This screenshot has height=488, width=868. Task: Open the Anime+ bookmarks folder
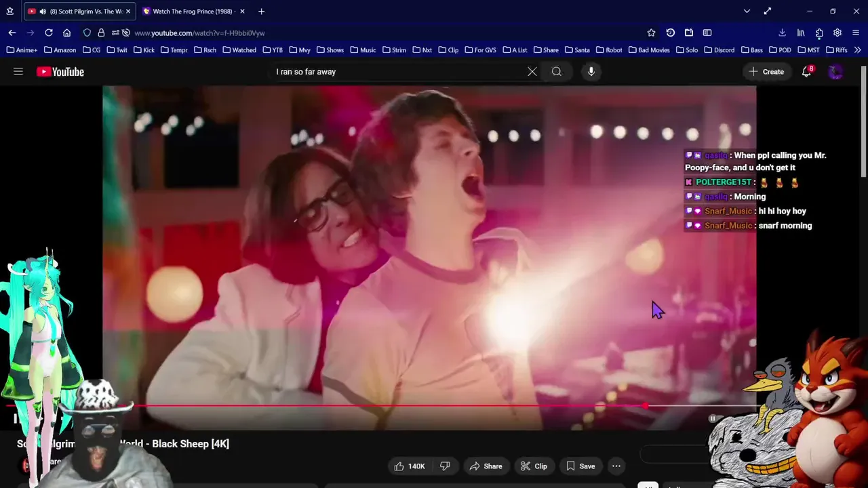click(22, 50)
